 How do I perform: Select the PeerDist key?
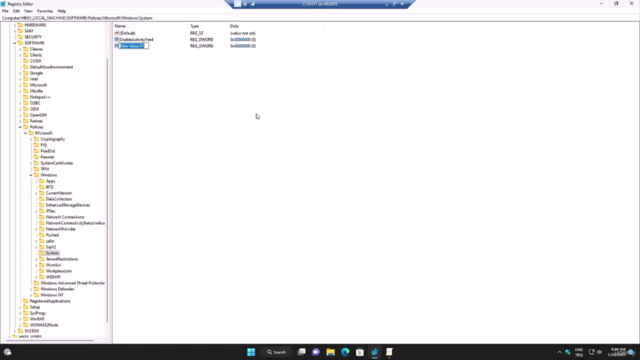(x=48, y=151)
